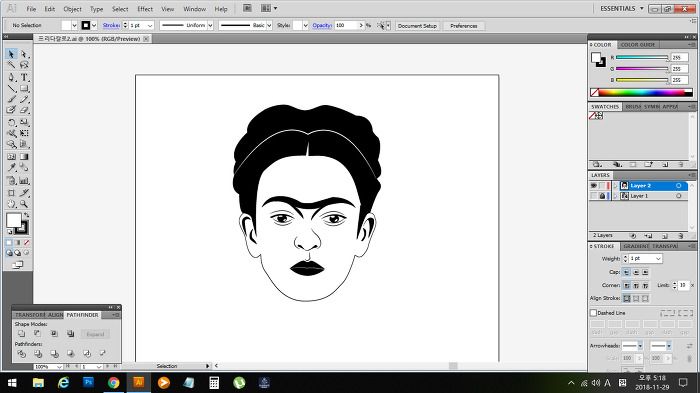Open the Window menu

tap(195, 9)
